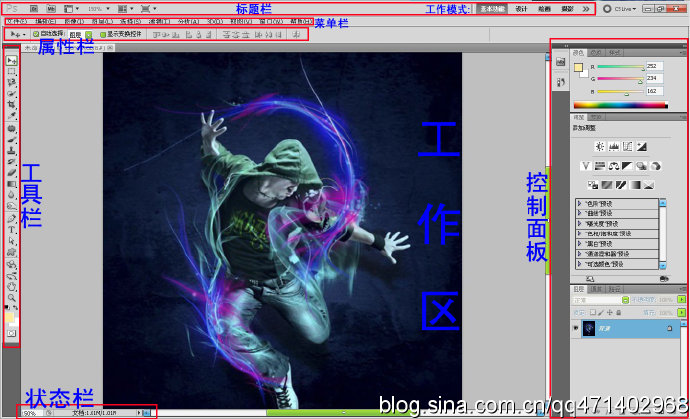The image size is (690, 419).
Task: Expand the '色阶' presets group
Action: [580, 204]
